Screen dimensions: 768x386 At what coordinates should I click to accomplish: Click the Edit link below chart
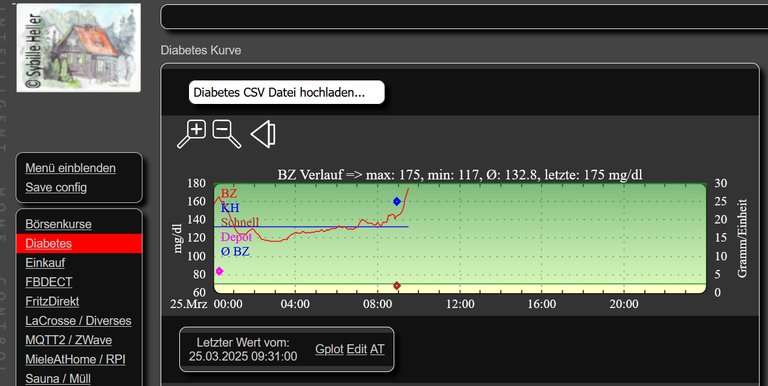pos(357,349)
